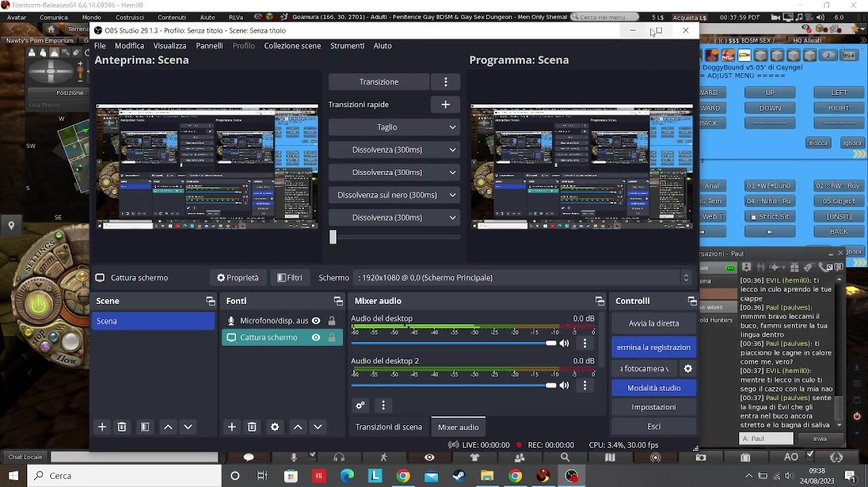Toggle lock on Cattura schermo source
Viewport: 868px width, 487px height.
coord(332,337)
